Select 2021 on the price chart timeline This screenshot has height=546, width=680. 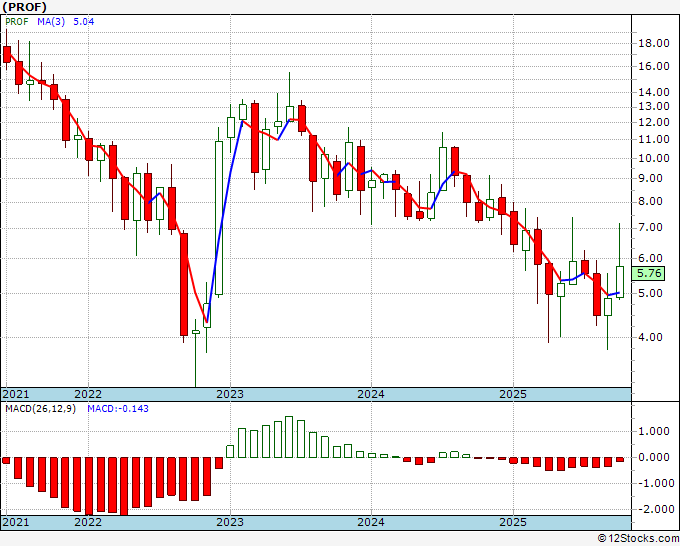(x=16, y=394)
